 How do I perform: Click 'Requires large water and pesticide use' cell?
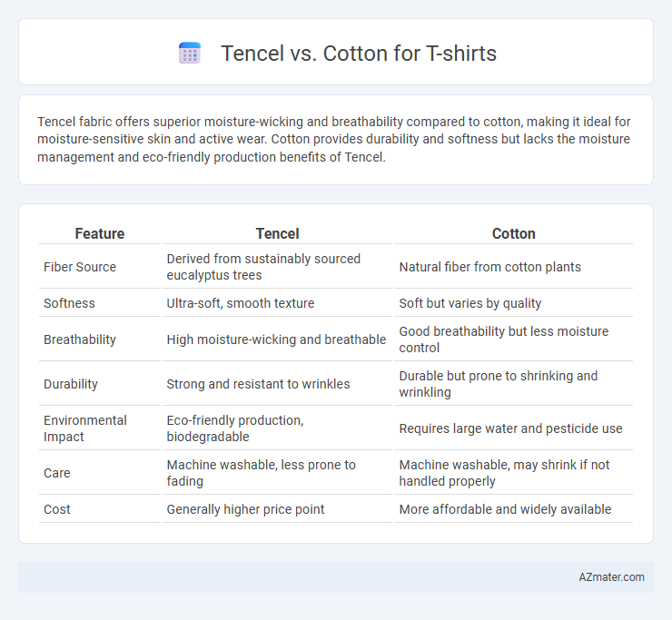(513, 428)
